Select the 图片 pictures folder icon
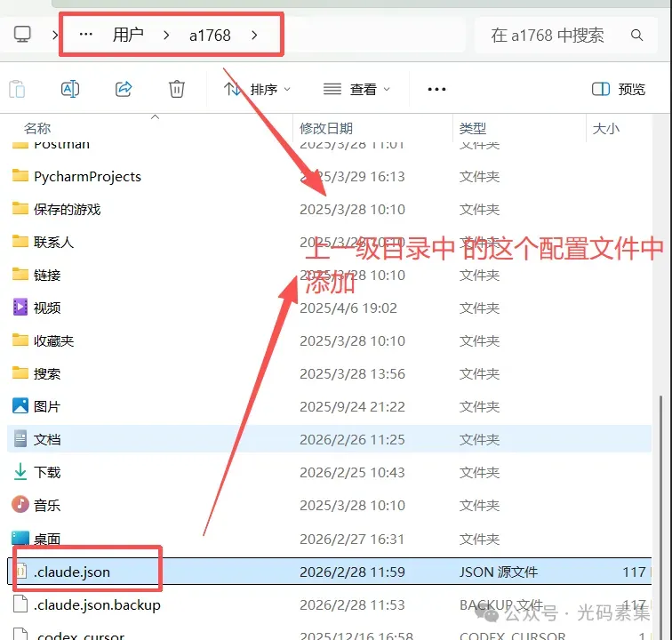 point(20,406)
